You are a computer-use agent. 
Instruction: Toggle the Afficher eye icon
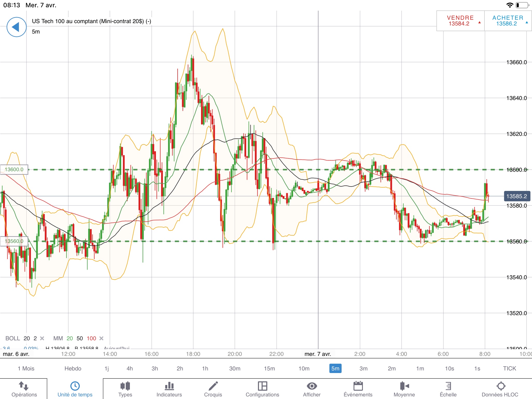(x=312, y=386)
